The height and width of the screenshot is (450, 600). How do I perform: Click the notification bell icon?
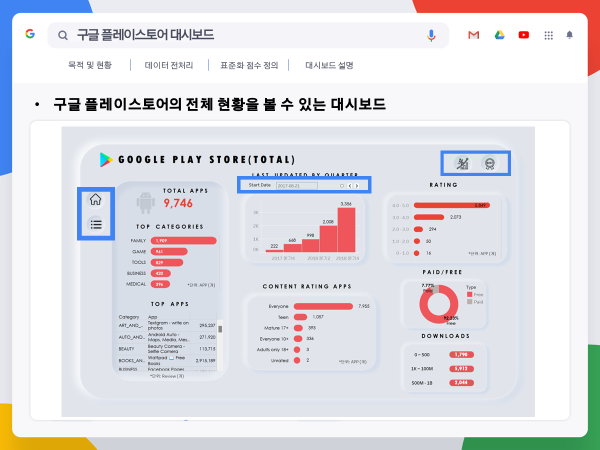coord(569,35)
